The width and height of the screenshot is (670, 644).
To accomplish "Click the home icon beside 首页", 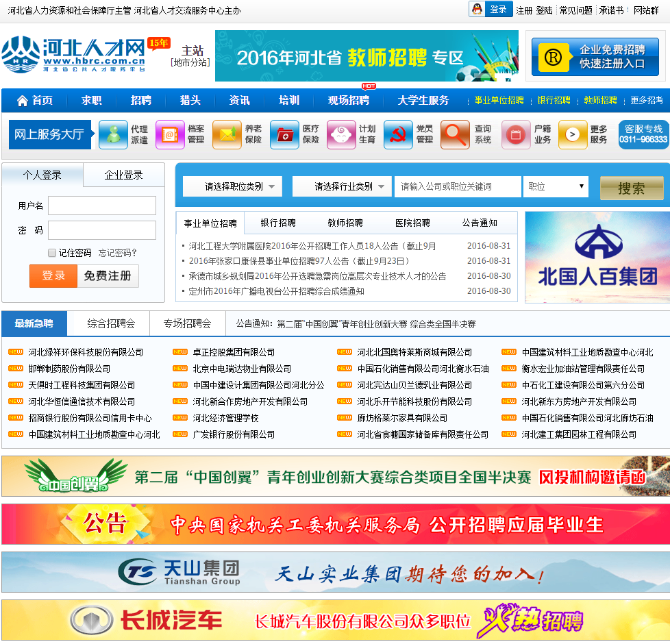I will (x=22, y=101).
